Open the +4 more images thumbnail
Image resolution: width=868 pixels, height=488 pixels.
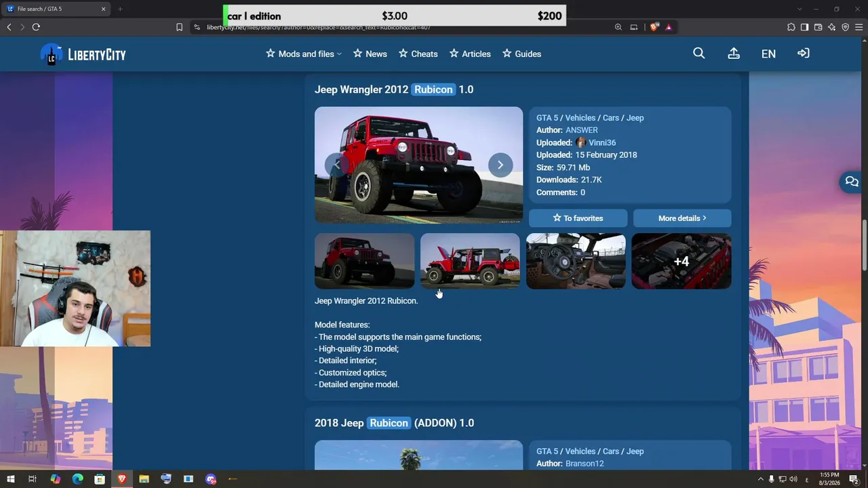coord(682,261)
